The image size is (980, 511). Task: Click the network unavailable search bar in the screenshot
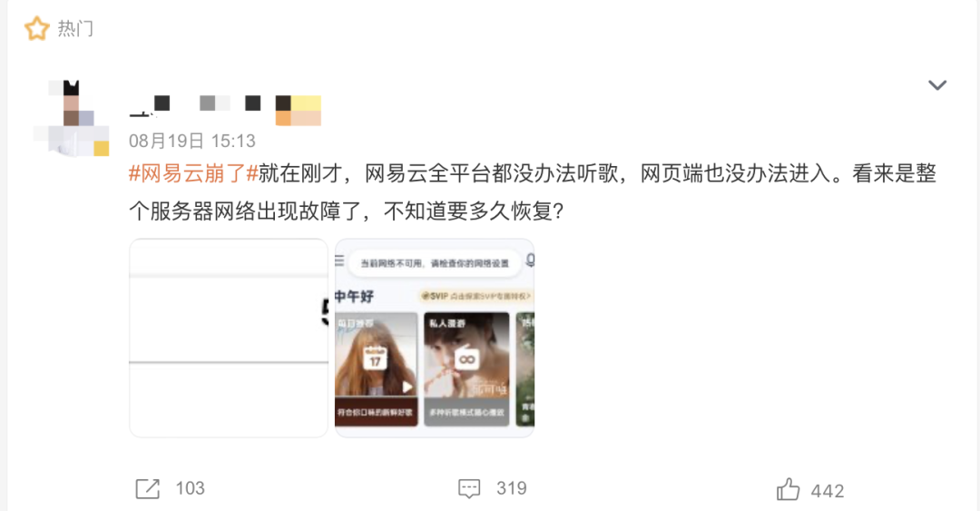click(x=435, y=263)
